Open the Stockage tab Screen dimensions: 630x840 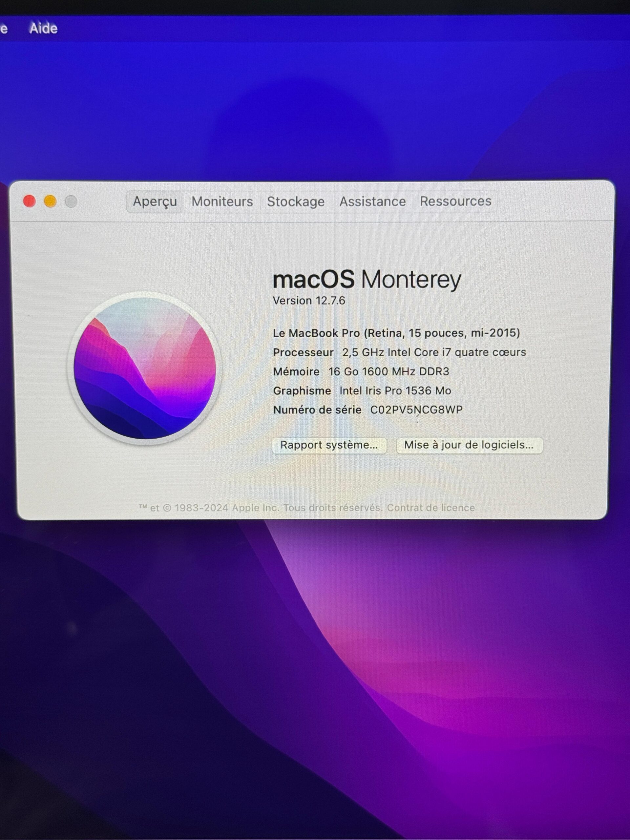click(x=296, y=202)
